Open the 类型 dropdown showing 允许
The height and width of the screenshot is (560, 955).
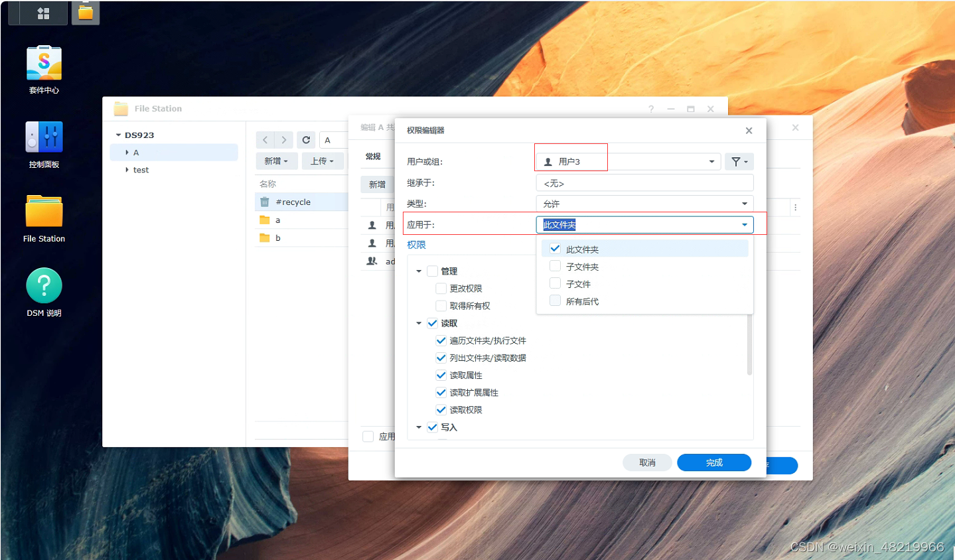644,204
